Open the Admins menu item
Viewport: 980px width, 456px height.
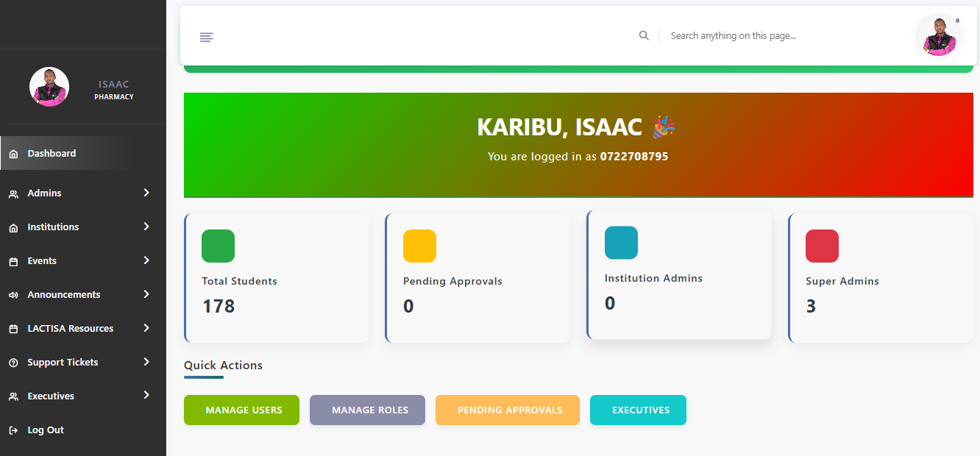[83, 193]
